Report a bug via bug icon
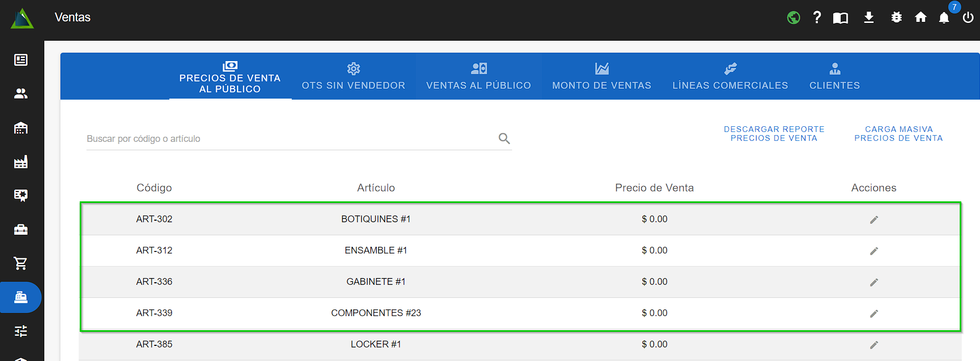Viewport: 980px width, 361px height. (x=896, y=18)
